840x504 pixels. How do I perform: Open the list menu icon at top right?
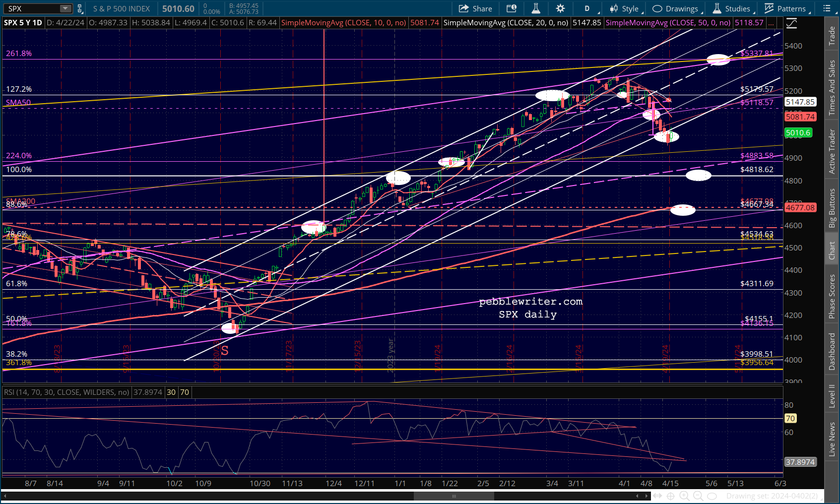pyautogui.click(x=827, y=8)
